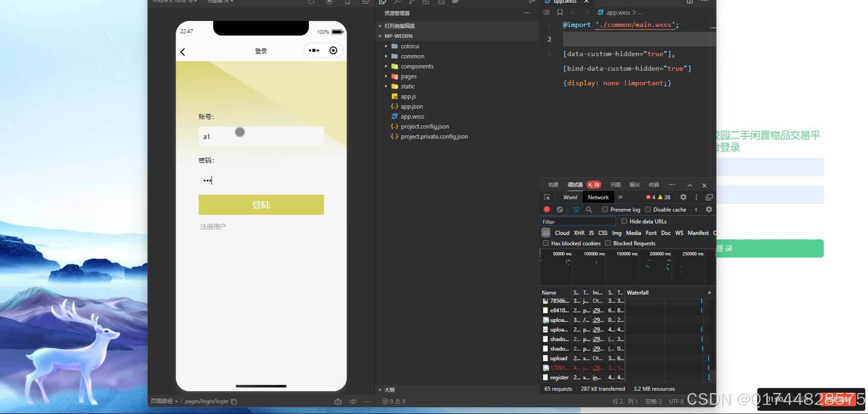Click the network Filter text box
868x414 pixels.
(x=578, y=222)
